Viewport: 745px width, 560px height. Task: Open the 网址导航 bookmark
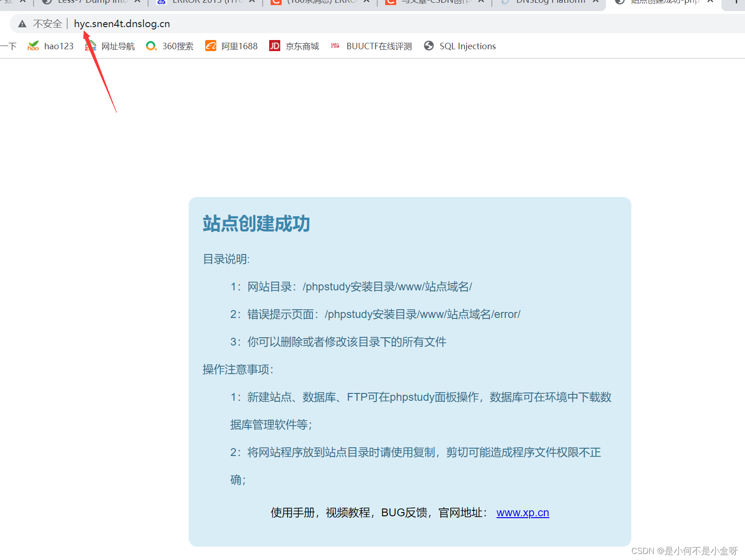click(110, 46)
